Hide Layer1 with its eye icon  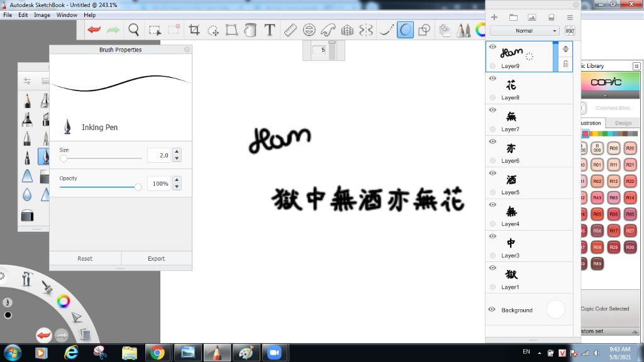(x=492, y=268)
